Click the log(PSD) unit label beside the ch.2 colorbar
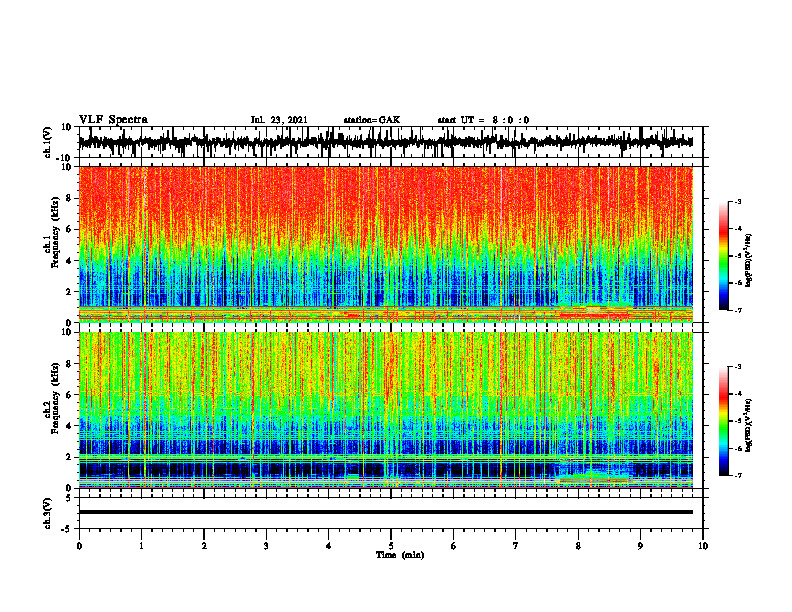This screenshot has width=792, height=612. point(750,425)
